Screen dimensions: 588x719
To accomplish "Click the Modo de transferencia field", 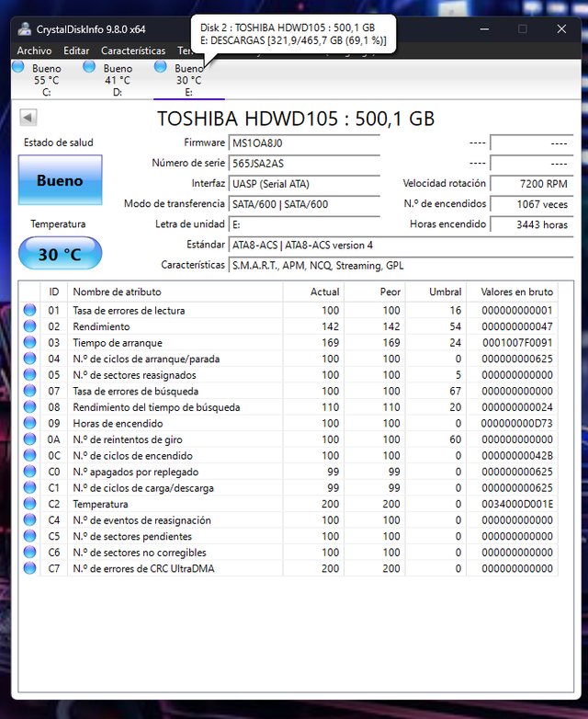I will coord(304,204).
